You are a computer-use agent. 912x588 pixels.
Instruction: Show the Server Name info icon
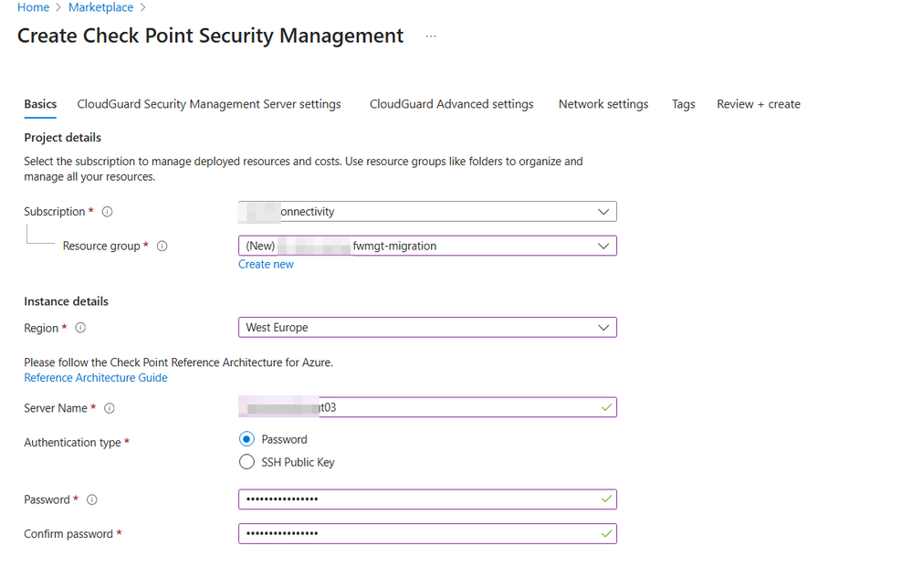point(110,408)
